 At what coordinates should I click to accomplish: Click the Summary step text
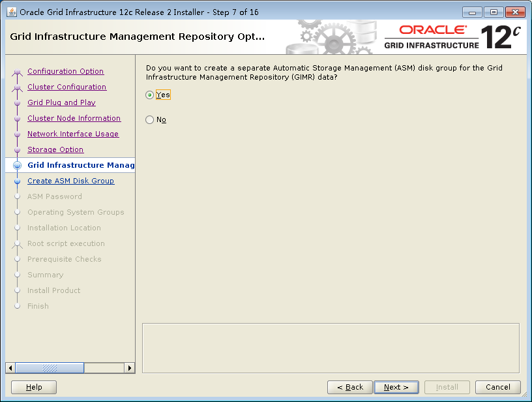point(46,275)
